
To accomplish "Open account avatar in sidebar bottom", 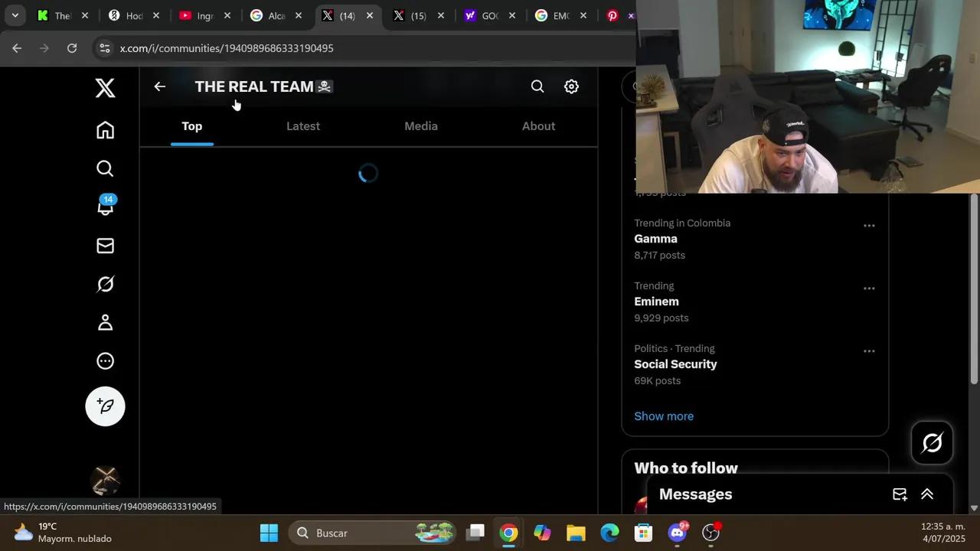I will coord(105,481).
